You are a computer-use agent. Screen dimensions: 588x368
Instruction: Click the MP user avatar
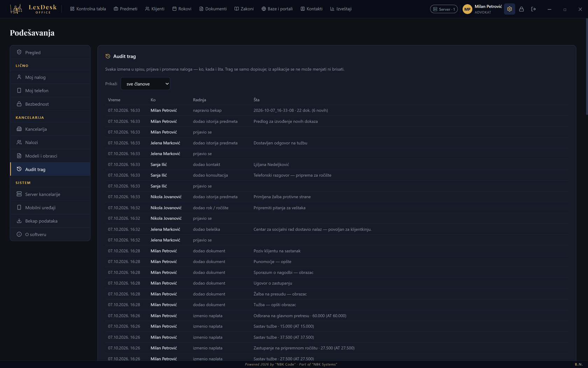pyautogui.click(x=467, y=9)
